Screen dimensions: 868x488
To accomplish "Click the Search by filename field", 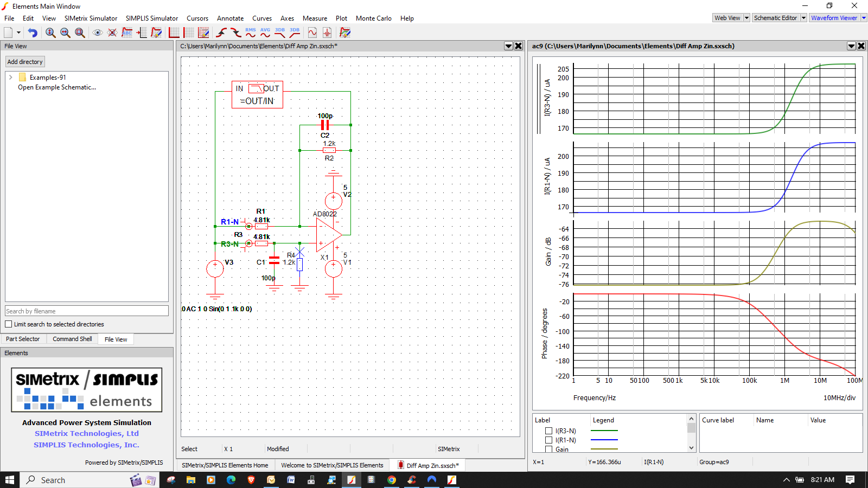I will [x=87, y=311].
